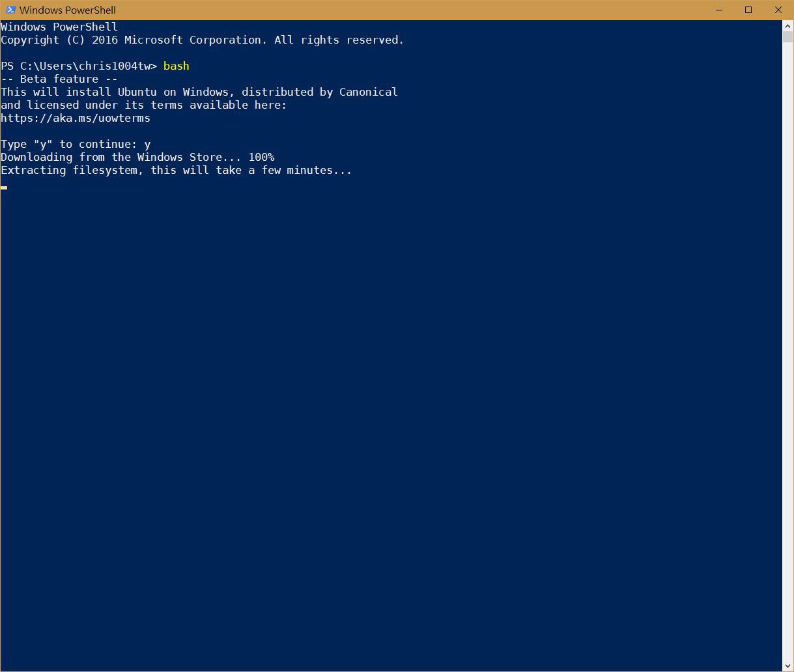Click the blinking console cursor
The height and width of the screenshot is (672, 794).
(x=4, y=188)
